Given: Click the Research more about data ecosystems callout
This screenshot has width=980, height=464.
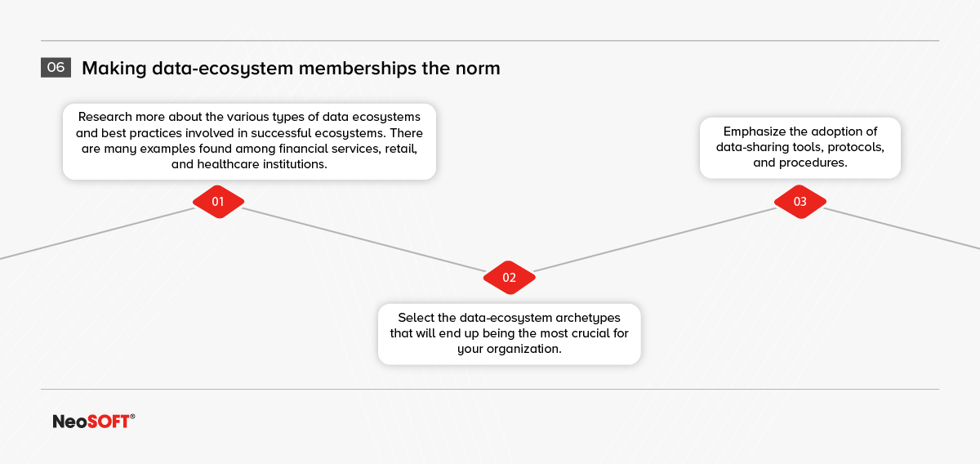Looking at the screenshot, I should (249, 141).
